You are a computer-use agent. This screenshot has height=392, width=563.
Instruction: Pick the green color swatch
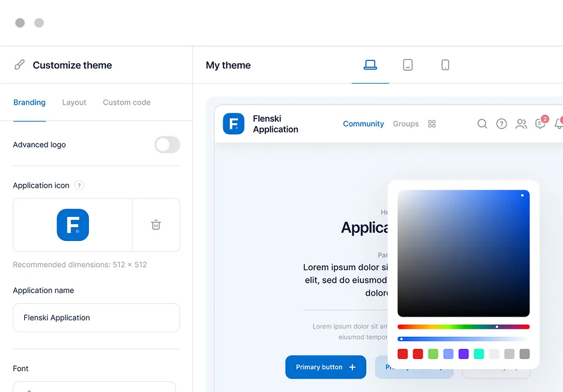point(433,354)
